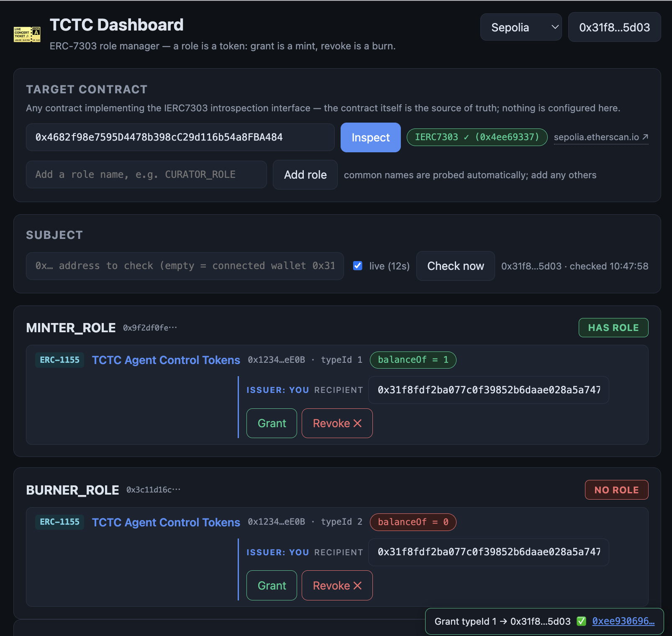
Task: Click the '0x31f8...5d03 · checked 10:47:58' status text
Action: 575,266
